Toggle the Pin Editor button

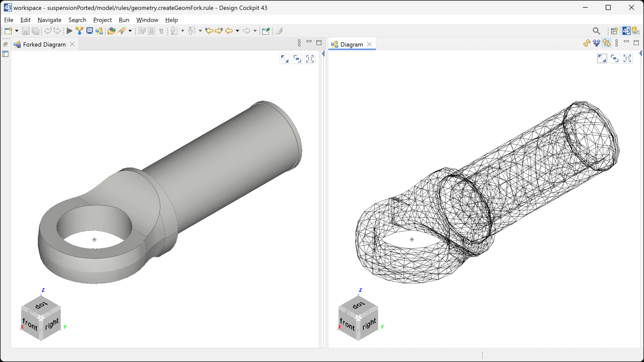279,31
